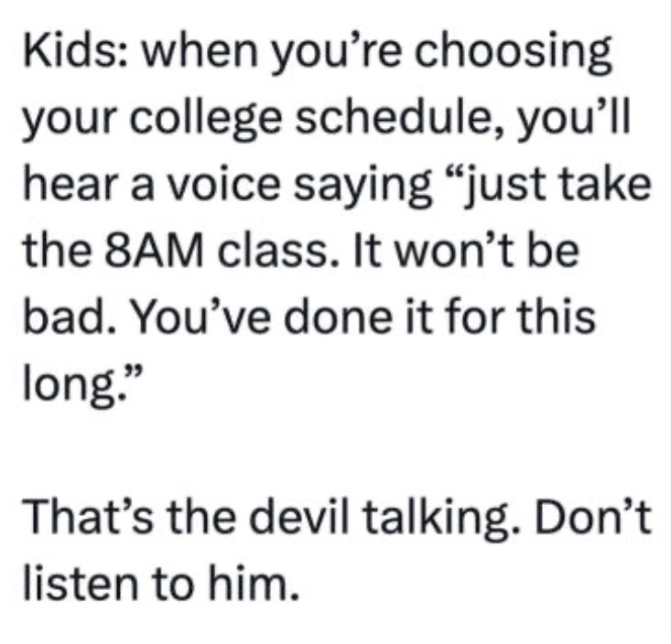Viewport: 671px width, 644px height.
Task: Click the word "talking"
Action: pyautogui.click(x=414, y=519)
